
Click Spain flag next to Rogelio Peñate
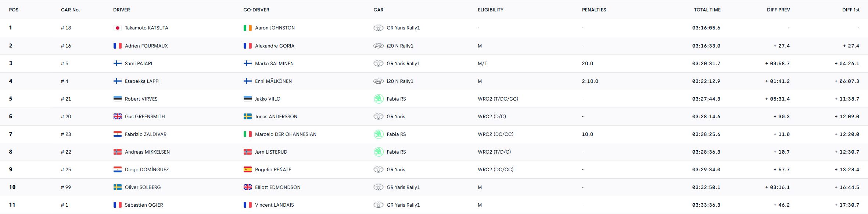pos(247,169)
